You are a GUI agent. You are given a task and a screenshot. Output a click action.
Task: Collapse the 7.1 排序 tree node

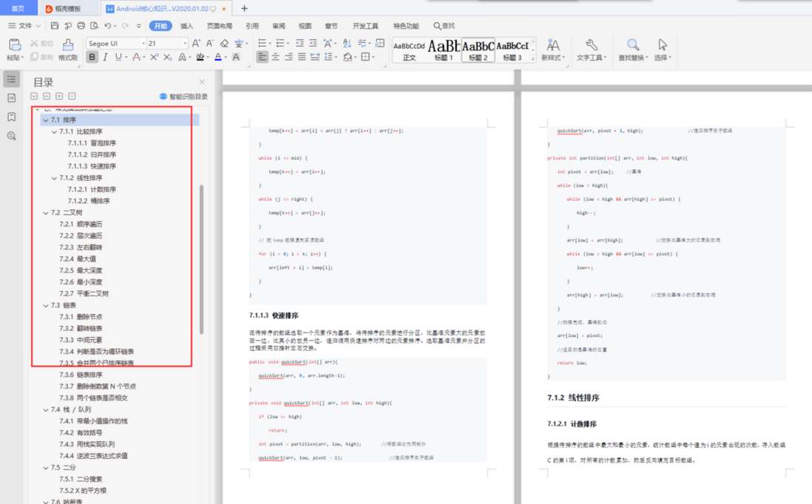46,120
